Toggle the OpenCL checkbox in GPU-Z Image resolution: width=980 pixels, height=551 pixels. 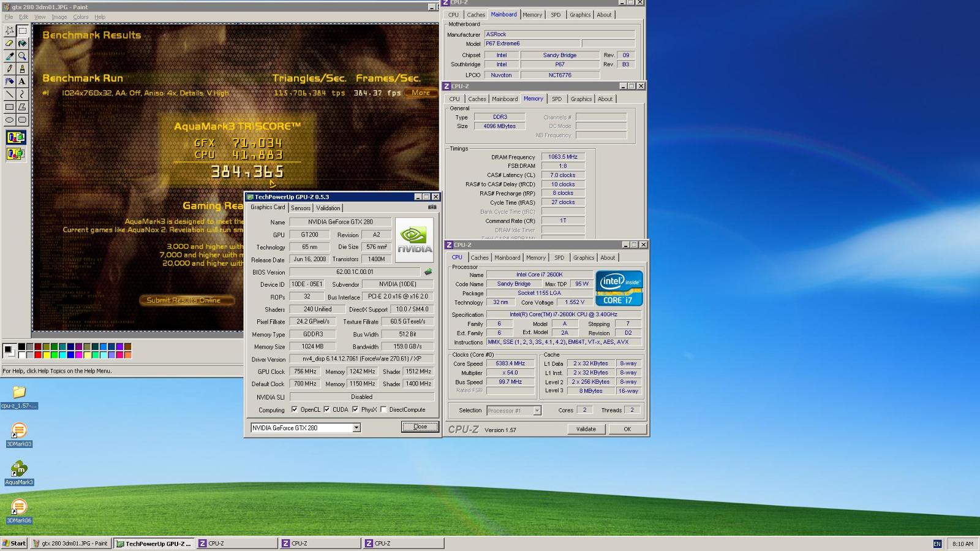click(295, 409)
